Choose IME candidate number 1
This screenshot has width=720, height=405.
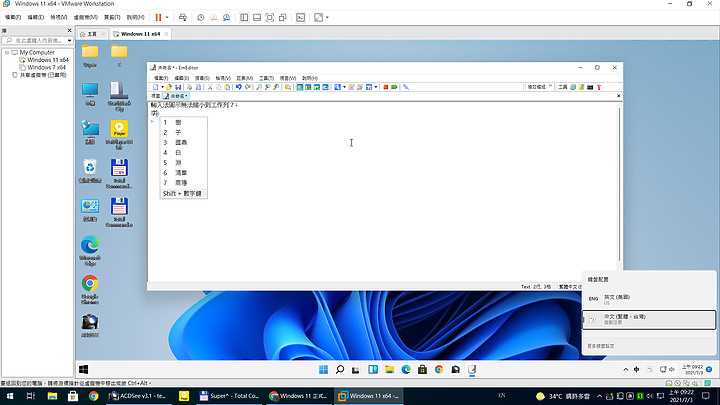click(183, 122)
